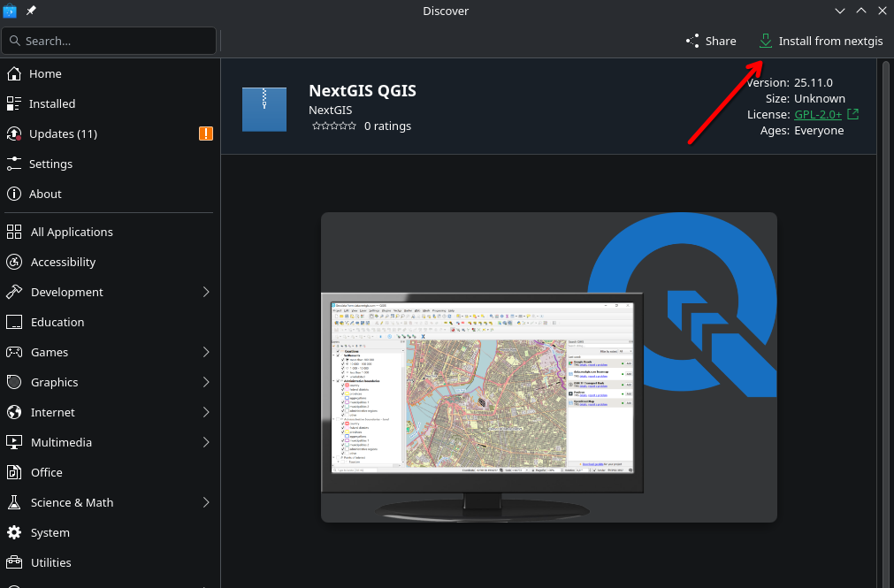This screenshot has width=894, height=588.
Task: Click the Science & Math flask icon
Action: click(x=14, y=503)
